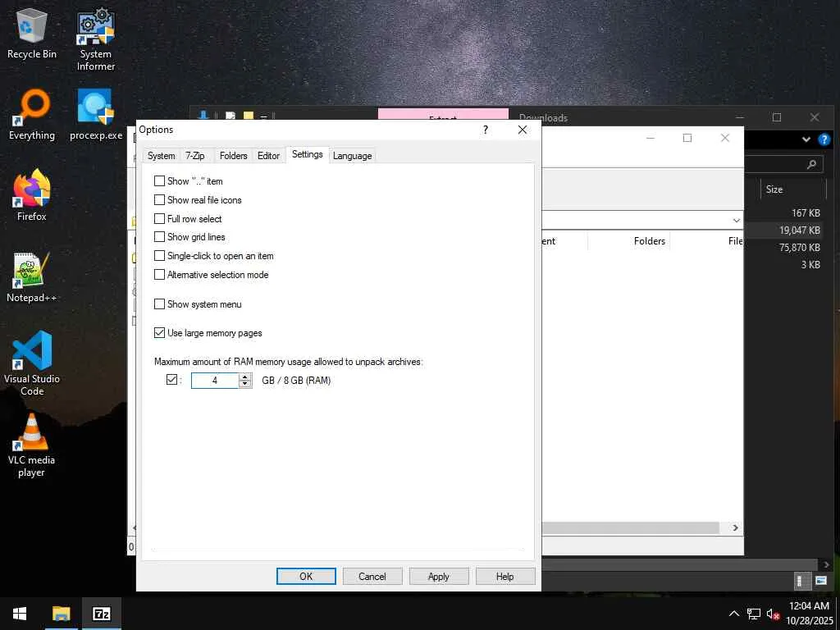
Task: Click the Explorer search magnifier icon
Action: [x=811, y=164]
